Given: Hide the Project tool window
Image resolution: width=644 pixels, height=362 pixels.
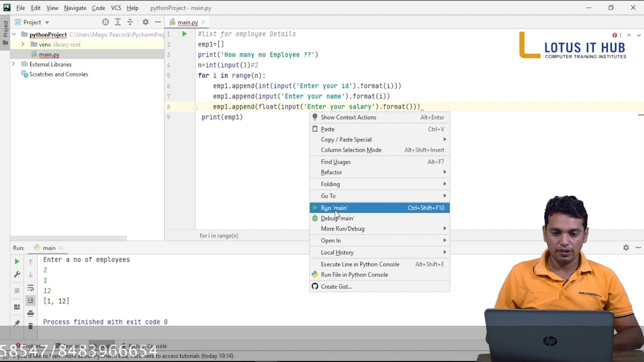Looking at the screenshot, I should tap(157, 22).
